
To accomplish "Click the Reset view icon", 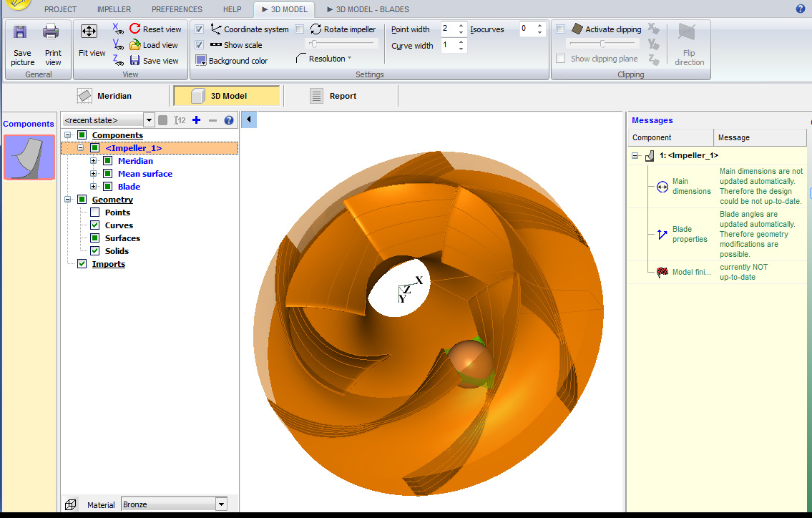I will coord(134,29).
